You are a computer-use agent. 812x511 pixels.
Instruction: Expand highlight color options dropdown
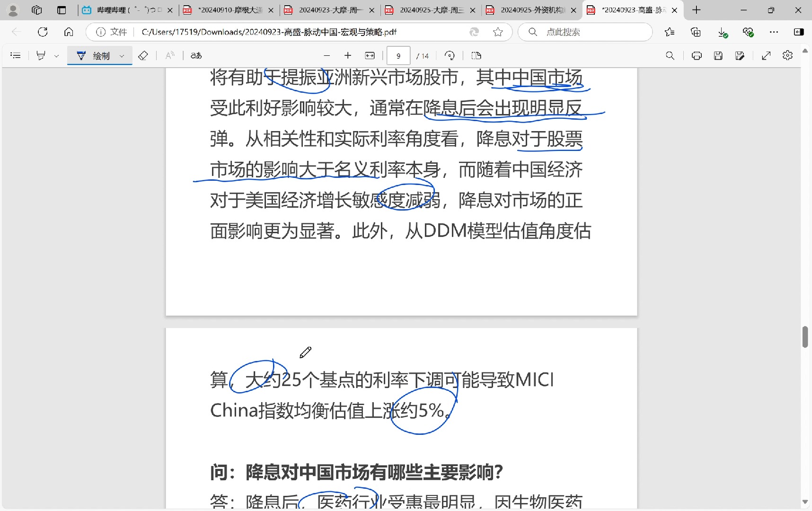click(x=56, y=56)
